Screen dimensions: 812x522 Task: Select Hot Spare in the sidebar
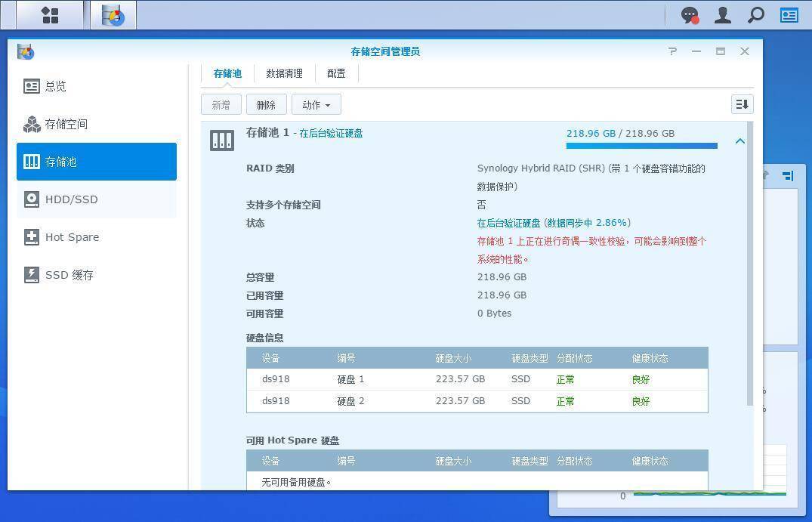coord(97,237)
